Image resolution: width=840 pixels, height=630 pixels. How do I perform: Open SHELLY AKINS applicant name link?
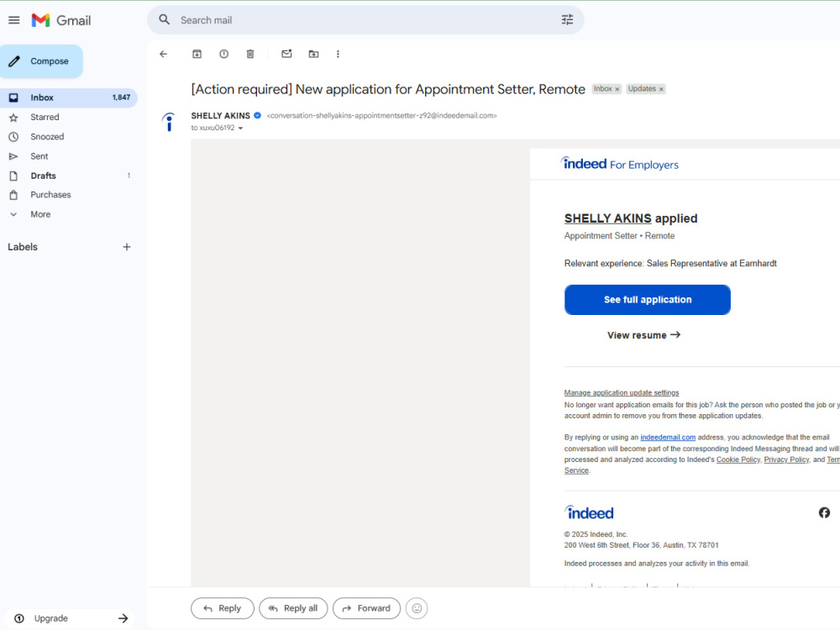(x=607, y=218)
